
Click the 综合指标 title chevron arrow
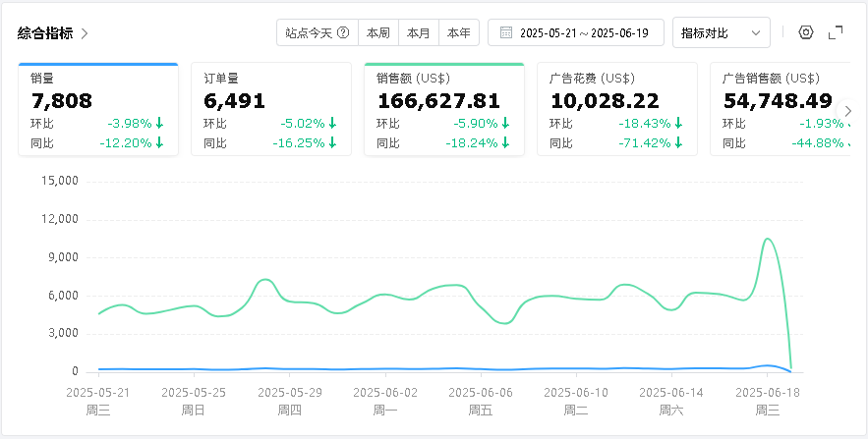86,33
